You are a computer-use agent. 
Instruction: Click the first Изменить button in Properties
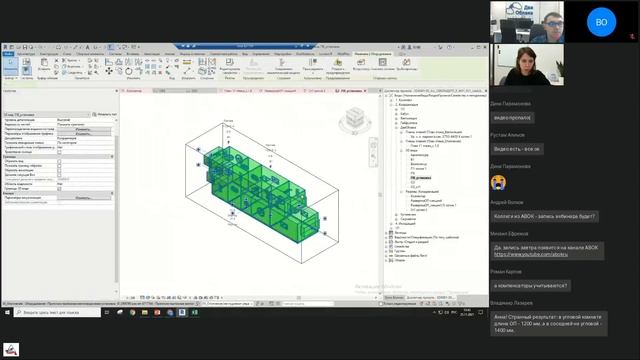pyautogui.click(x=84, y=129)
